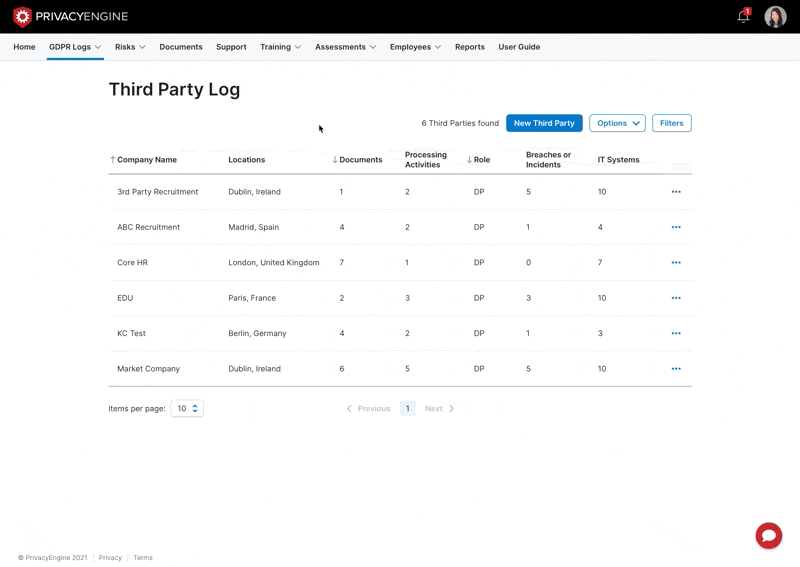Change the items per page selector
The width and height of the screenshot is (800, 567).
tap(187, 408)
